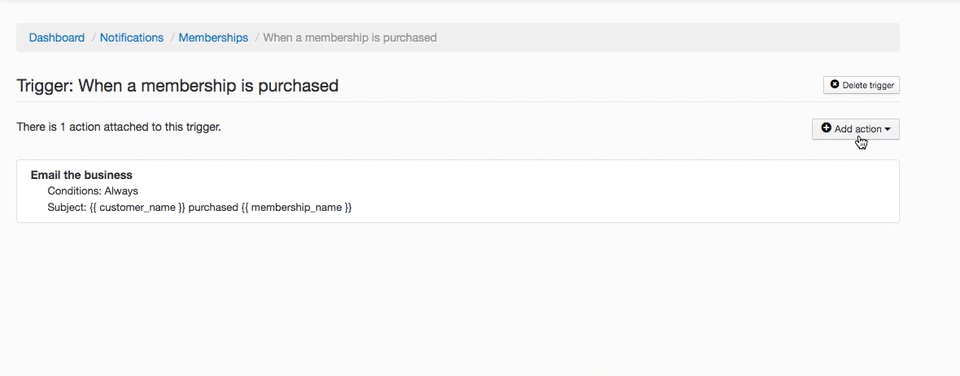960x376 pixels.
Task: Click the {{ customer_name }} variable in the subject
Action: point(137,208)
